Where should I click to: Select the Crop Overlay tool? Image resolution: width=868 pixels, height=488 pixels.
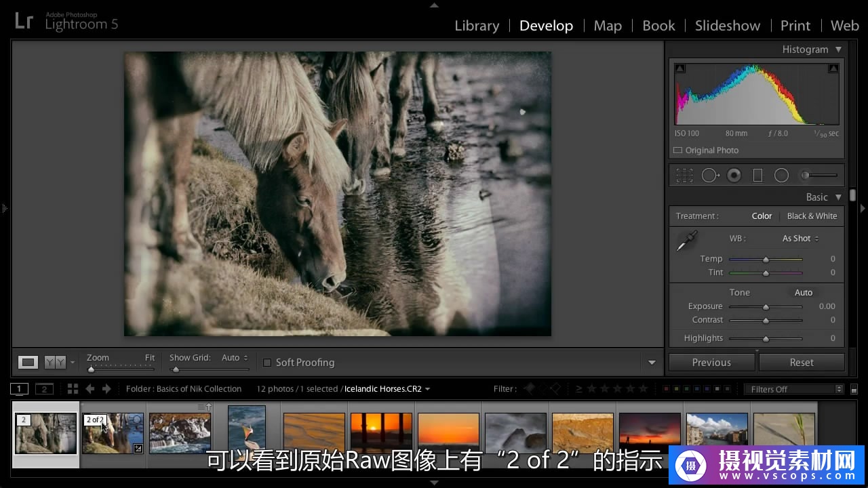684,176
